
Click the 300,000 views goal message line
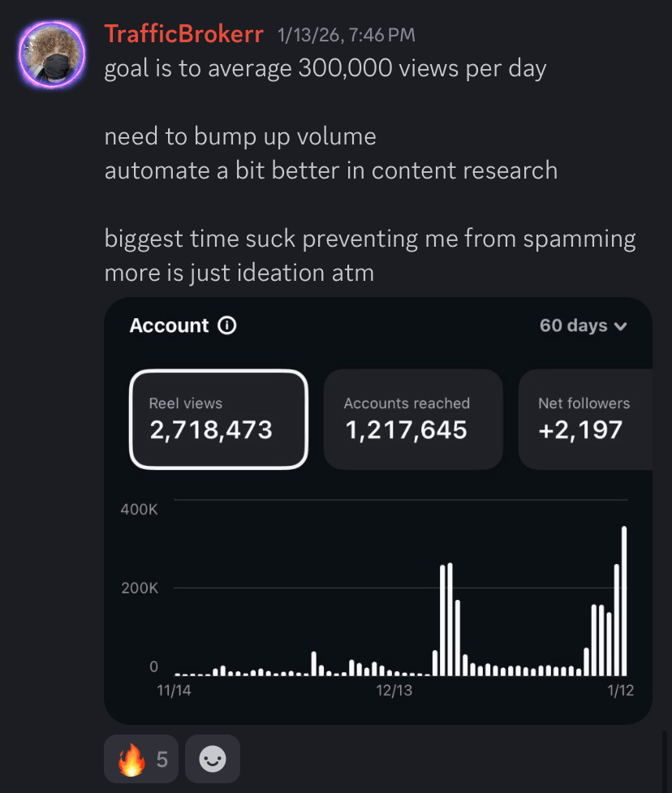pos(325,68)
